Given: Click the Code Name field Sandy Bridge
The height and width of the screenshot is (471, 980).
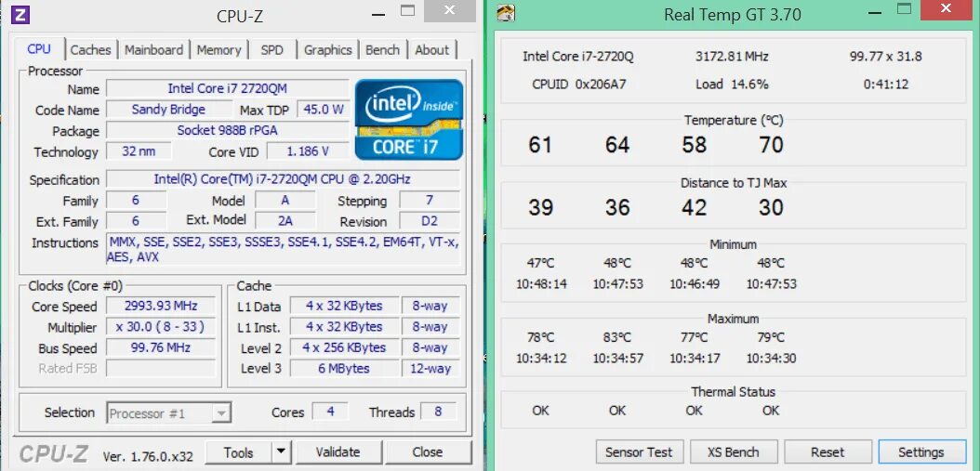Looking at the screenshot, I should [168, 110].
